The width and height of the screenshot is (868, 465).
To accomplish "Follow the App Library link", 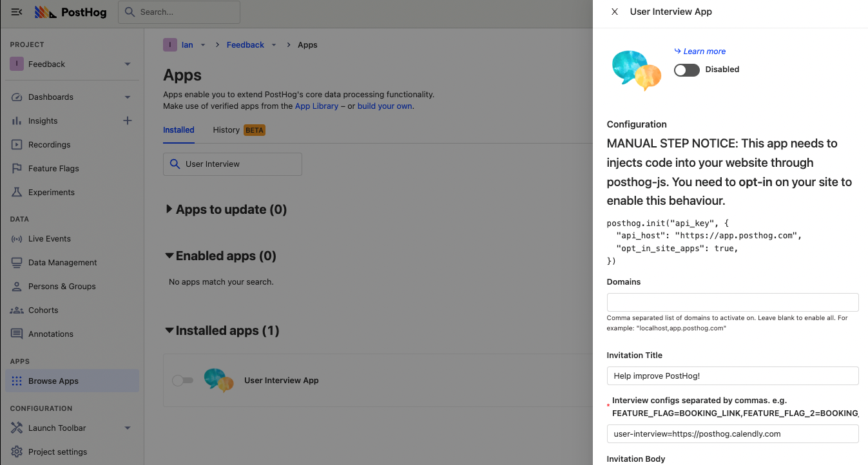I will click(x=316, y=106).
